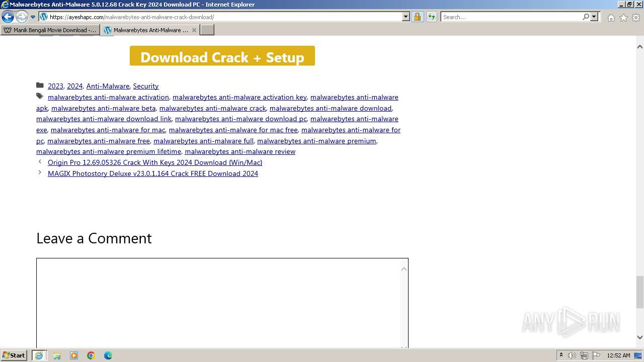Click the page vertical scrollbar thumb
This screenshot has width=644, height=362.
639,292
